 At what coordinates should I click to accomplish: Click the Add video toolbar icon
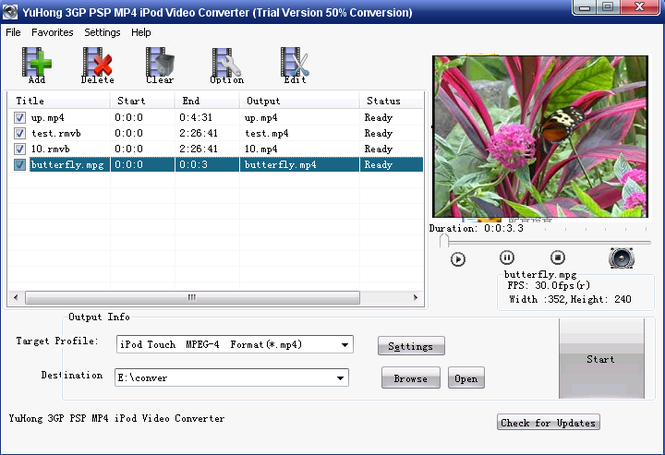(x=37, y=65)
